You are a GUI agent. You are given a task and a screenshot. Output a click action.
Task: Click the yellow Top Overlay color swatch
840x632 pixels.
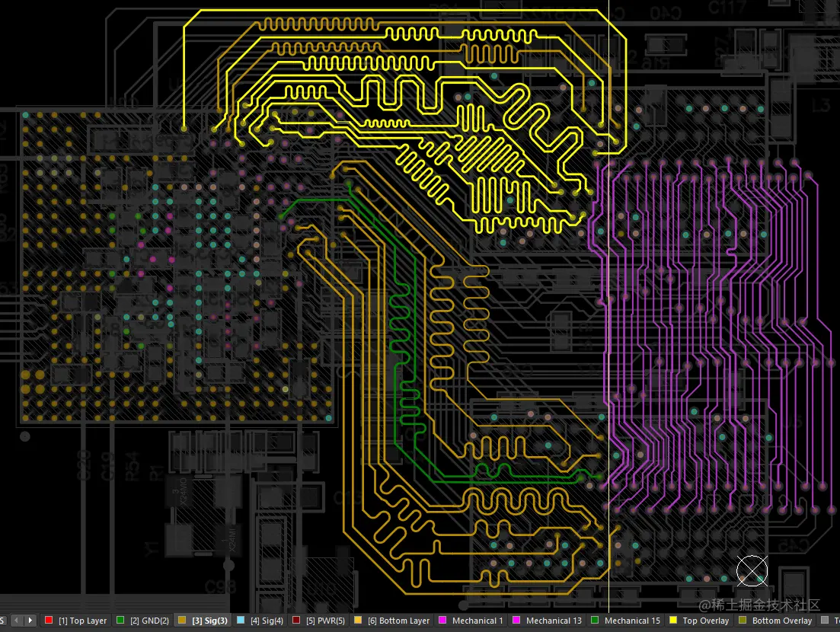pyautogui.click(x=673, y=621)
